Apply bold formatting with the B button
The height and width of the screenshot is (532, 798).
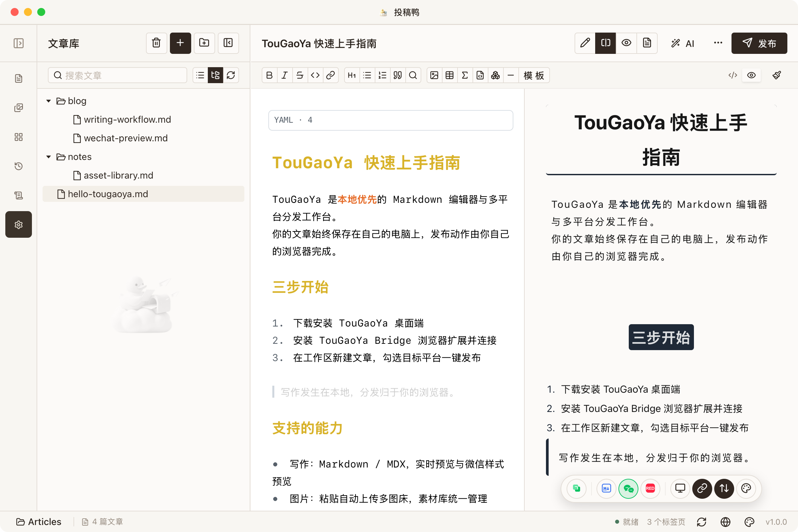pos(269,75)
